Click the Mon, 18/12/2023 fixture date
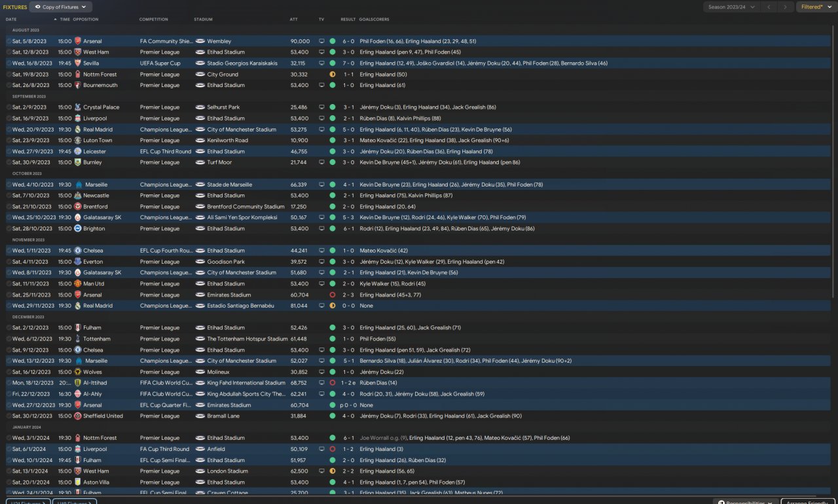The height and width of the screenshot is (504, 838). click(32, 383)
